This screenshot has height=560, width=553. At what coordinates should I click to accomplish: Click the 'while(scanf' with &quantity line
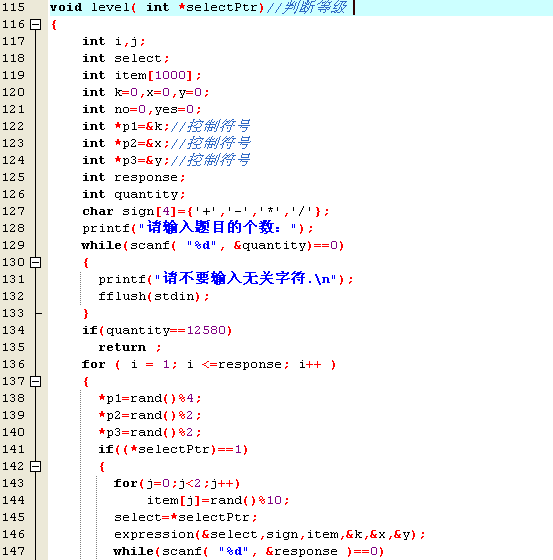pyautogui.click(x=213, y=245)
